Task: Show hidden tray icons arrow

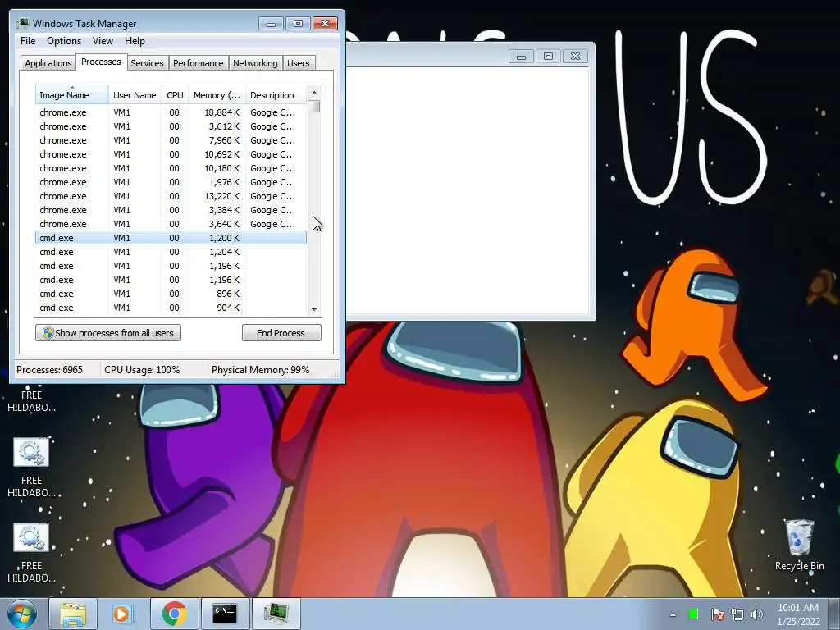Action: [x=673, y=614]
